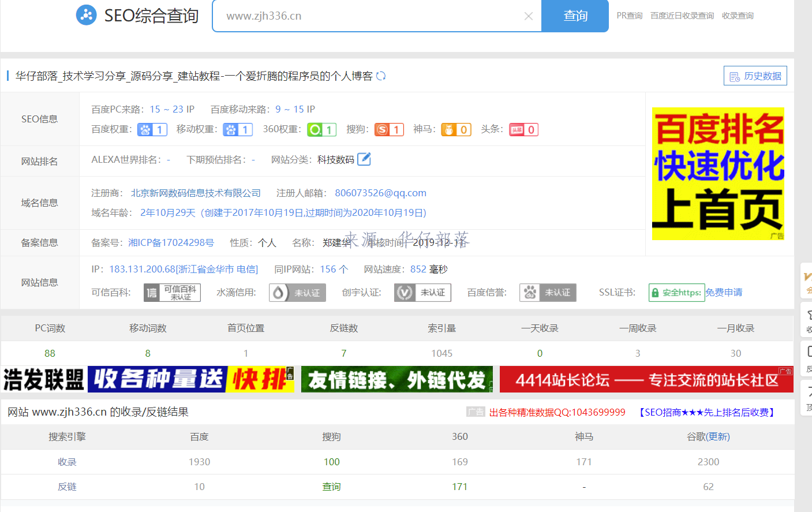Open the 浩发联盟 ad banner
Screen dimensions: 812x512
point(148,379)
